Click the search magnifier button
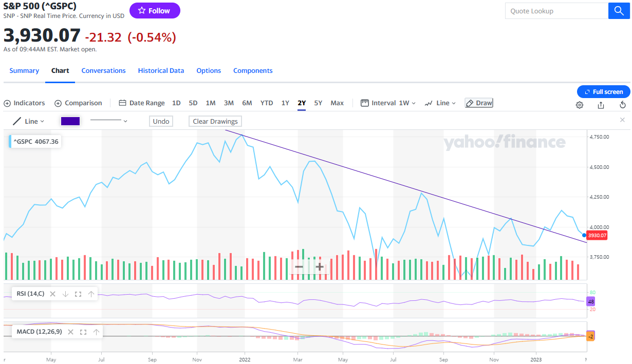Screen dimensions: 632x364 click(x=619, y=11)
